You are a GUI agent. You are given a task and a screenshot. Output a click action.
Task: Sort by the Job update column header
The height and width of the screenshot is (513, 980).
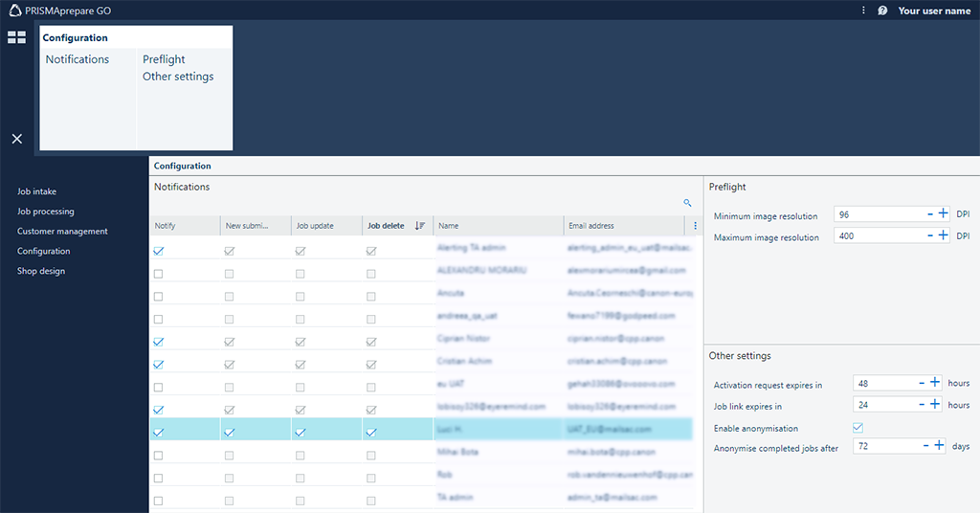(327, 226)
